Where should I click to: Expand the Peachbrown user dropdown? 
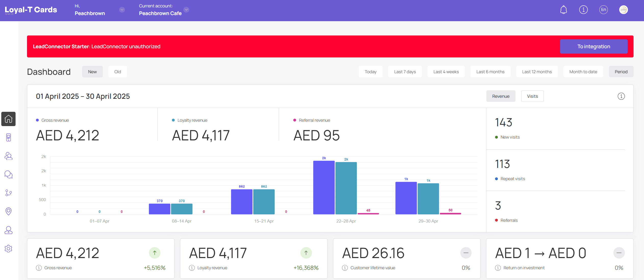[x=122, y=10]
